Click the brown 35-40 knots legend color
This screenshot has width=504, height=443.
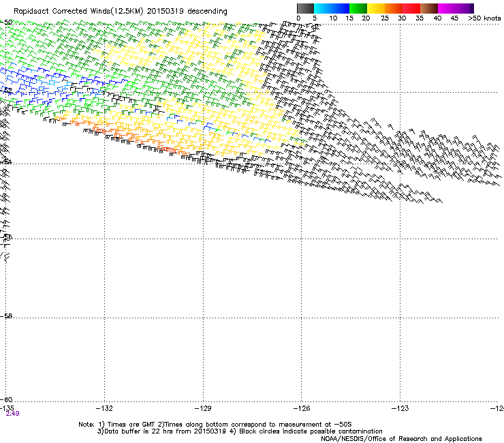pos(429,8)
